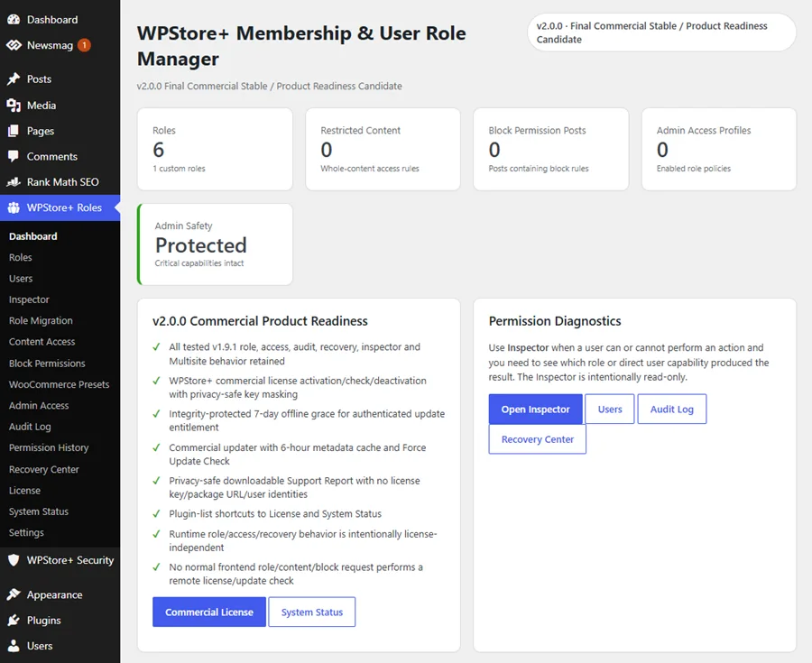This screenshot has height=663, width=812.
Task: Click the v2.0.0 version badge at top right
Action: [661, 32]
